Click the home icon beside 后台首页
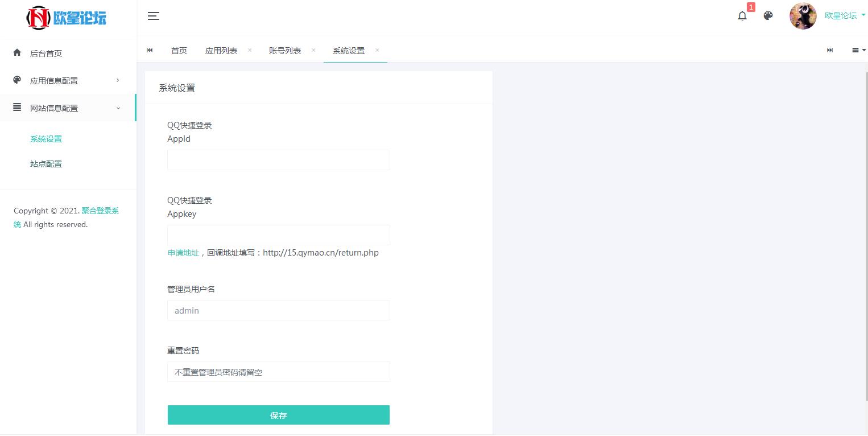The height and width of the screenshot is (436, 868). coord(17,53)
